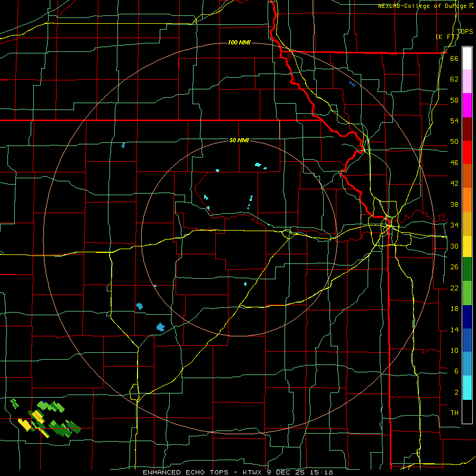Viewport: 476px width, 476px height.
Task: Click the "K FT" units label
Action: pos(447,36)
